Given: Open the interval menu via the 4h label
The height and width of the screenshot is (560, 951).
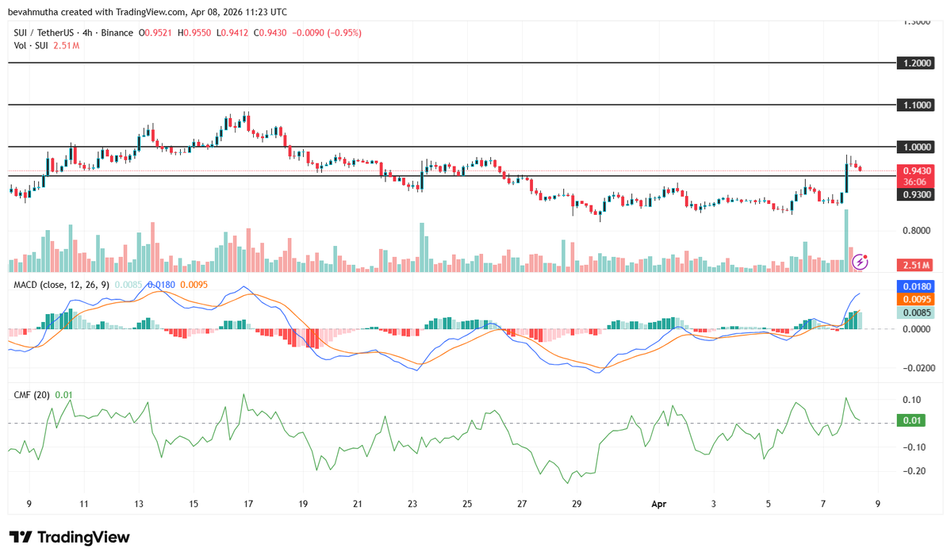Looking at the screenshot, I should [x=87, y=33].
